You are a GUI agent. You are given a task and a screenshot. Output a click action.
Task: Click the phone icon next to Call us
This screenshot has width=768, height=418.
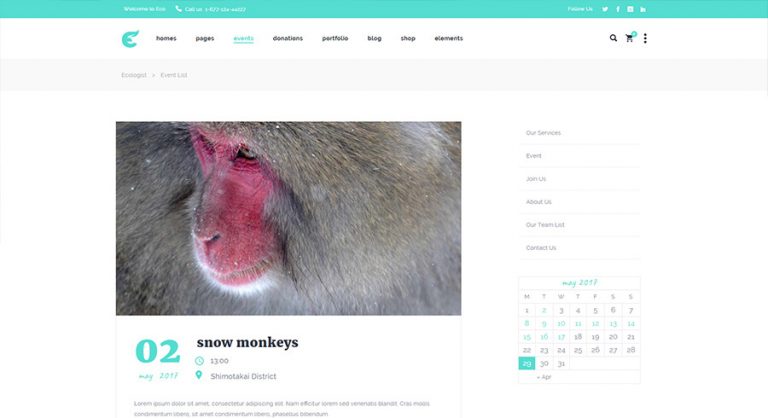[x=178, y=9]
